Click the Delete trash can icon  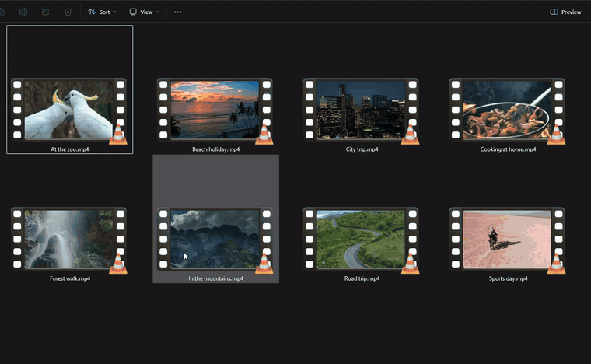[68, 12]
